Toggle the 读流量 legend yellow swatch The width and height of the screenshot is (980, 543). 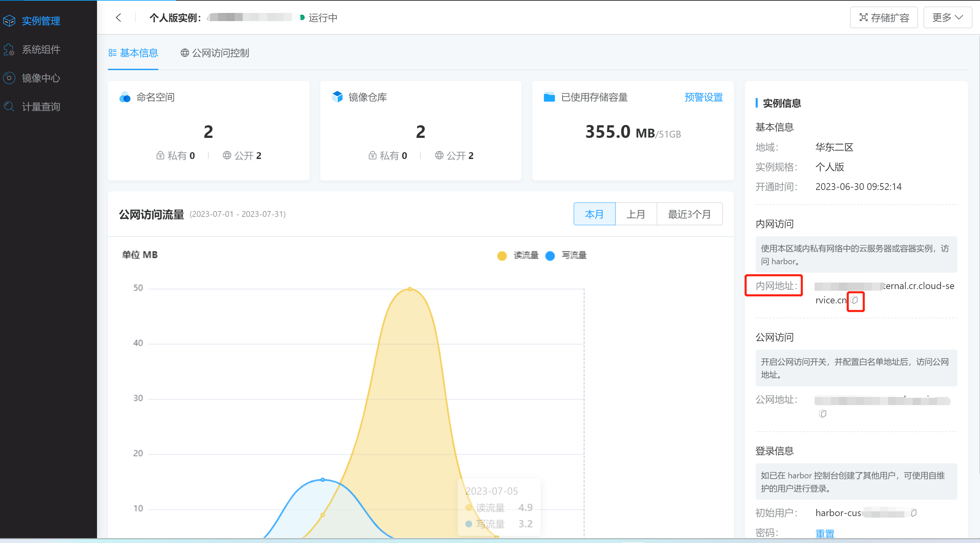coord(502,256)
